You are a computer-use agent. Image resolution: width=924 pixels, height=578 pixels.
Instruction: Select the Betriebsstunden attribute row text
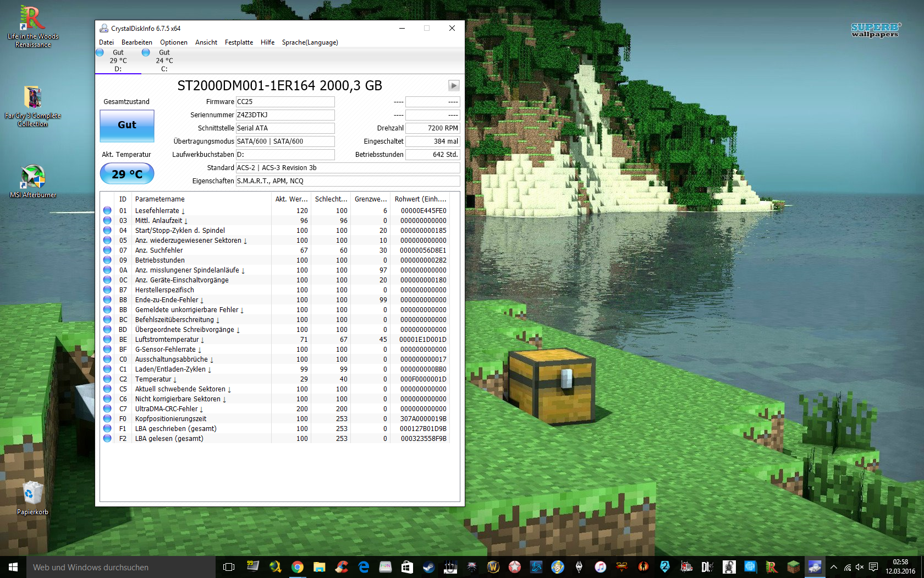click(x=160, y=260)
